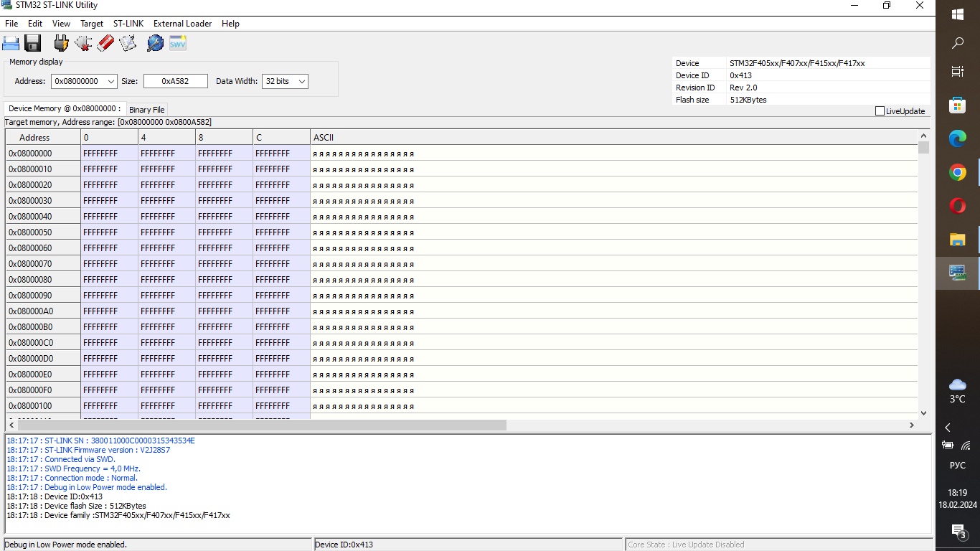Enable the LiveUpdate checkbox

coord(880,111)
